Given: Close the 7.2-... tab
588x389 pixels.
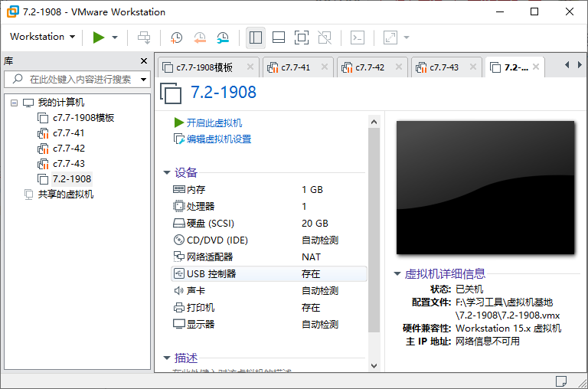Looking at the screenshot, I should pyautogui.click(x=536, y=67).
